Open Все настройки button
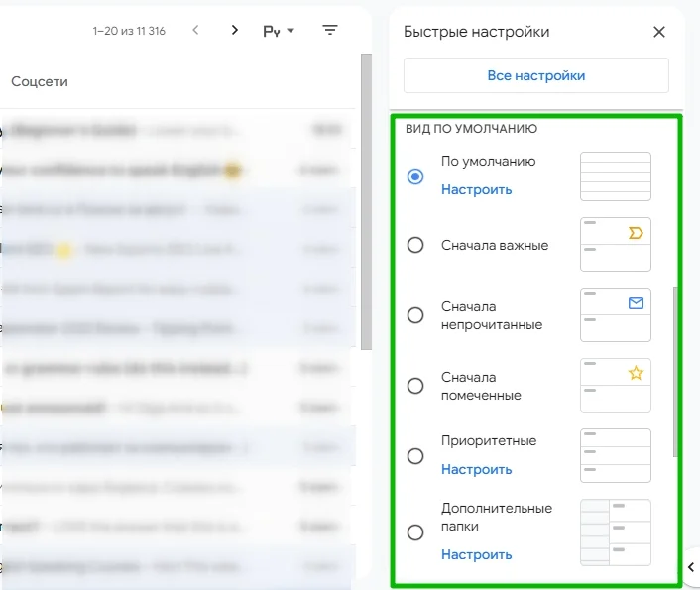 (x=535, y=75)
